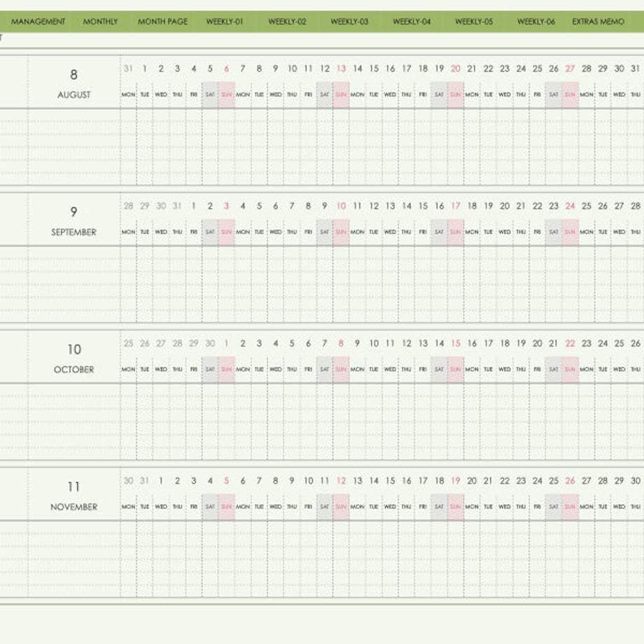Open the EXTRAS MEMO tab
Image resolution: width=644 pixels, height=644 pixels.
(598, 22)
